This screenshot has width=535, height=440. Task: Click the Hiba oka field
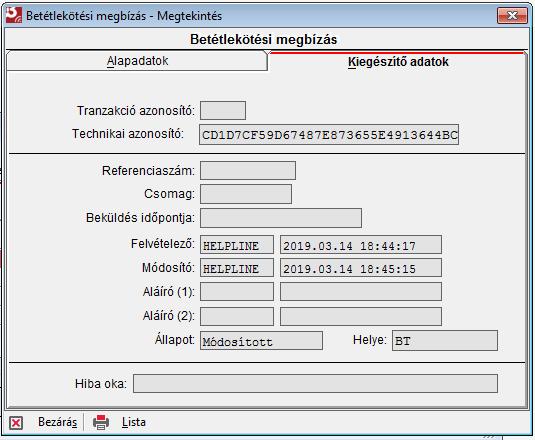click(x=315, y=384)
